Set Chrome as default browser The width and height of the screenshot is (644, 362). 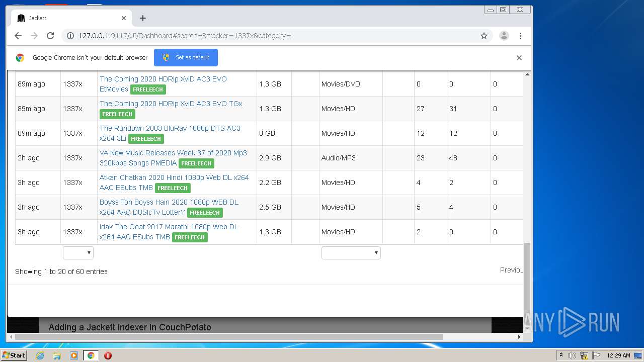coord(186,57)
